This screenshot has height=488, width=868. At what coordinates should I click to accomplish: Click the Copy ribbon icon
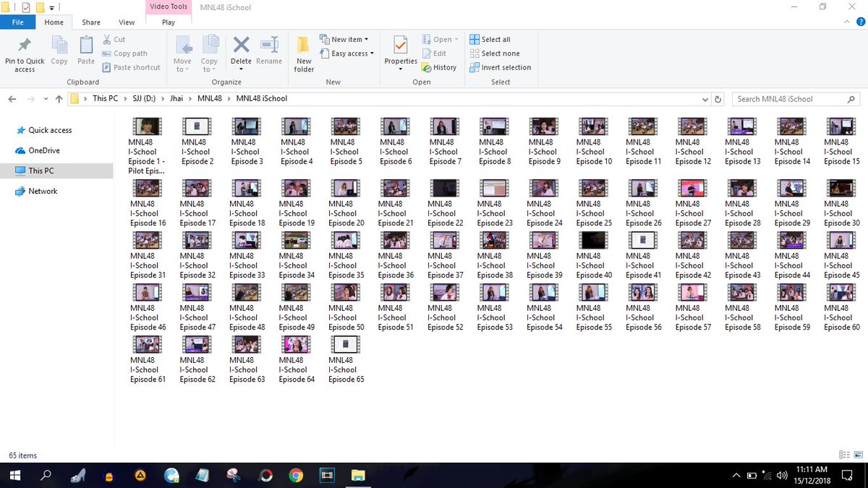click(59, 46)
